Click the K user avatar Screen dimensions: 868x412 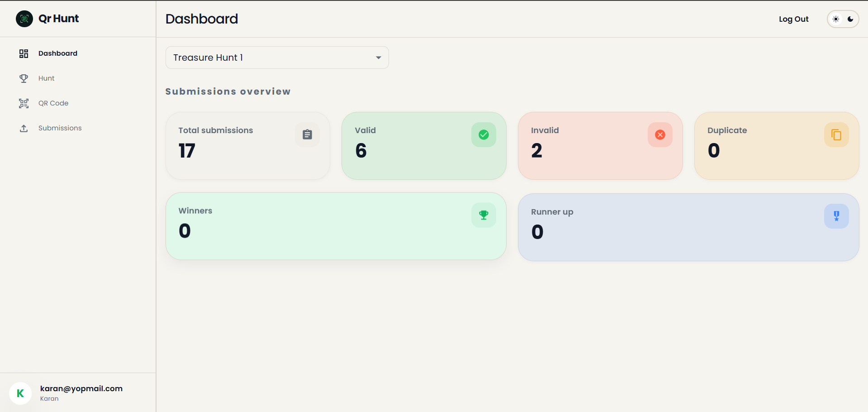click(20, 393)
